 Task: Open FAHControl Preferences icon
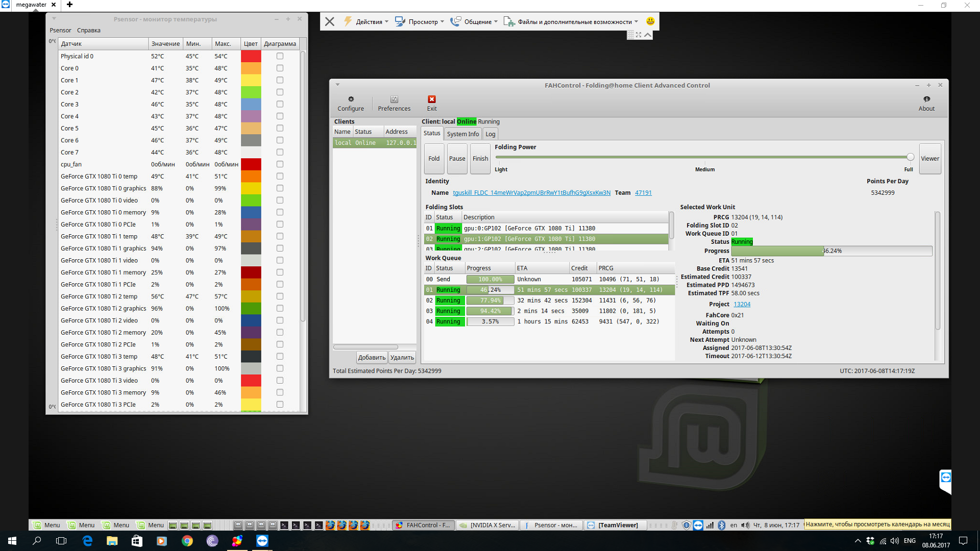[394, 99]
